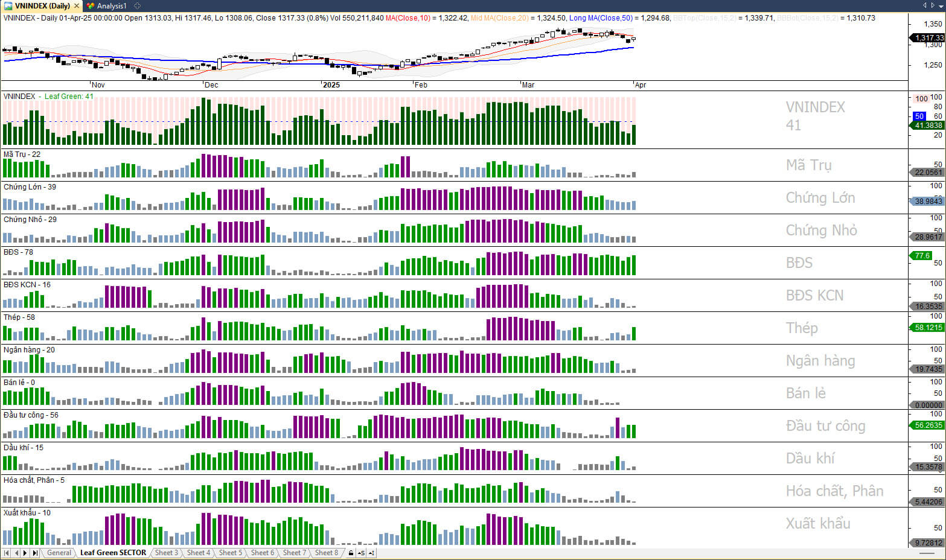Viewport: 946px width, 560px height.
Task: Click the blue 50 level marker
Action: pyautogui.click(x=919, y=116)
